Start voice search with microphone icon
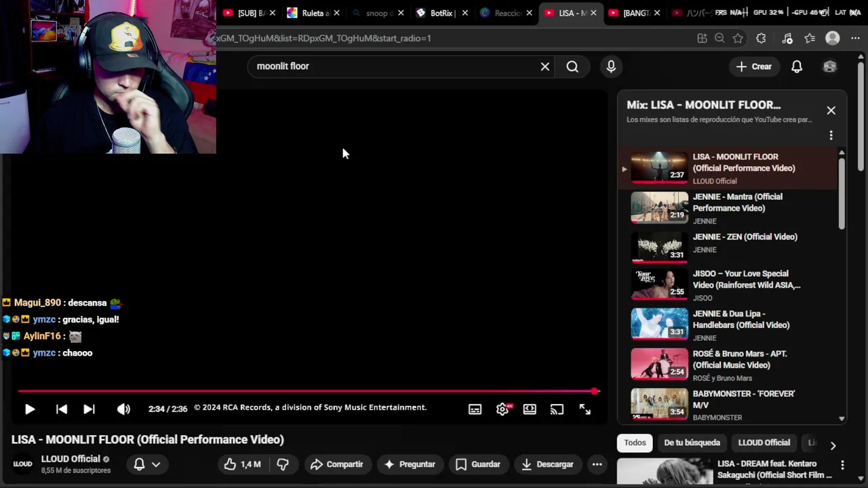The width and height of the screenshot is (868, 488). pyautogui.click(x=611, y=66)
